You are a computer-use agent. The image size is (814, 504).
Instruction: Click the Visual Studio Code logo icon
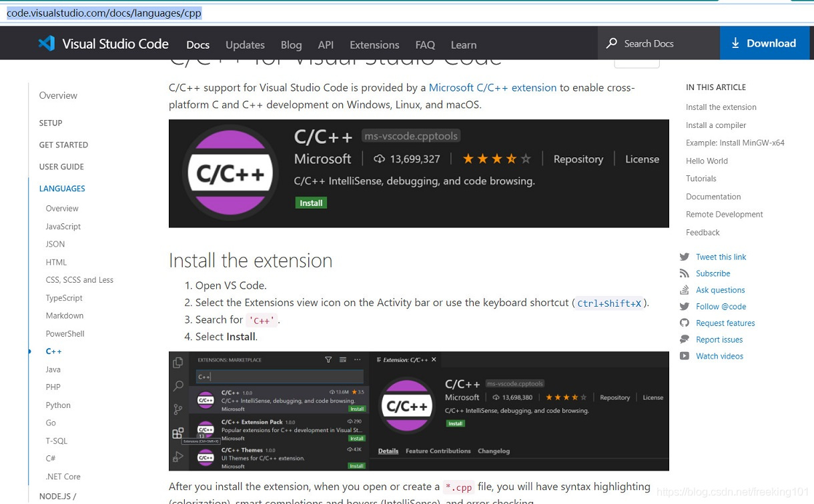[x=45, y=43]
